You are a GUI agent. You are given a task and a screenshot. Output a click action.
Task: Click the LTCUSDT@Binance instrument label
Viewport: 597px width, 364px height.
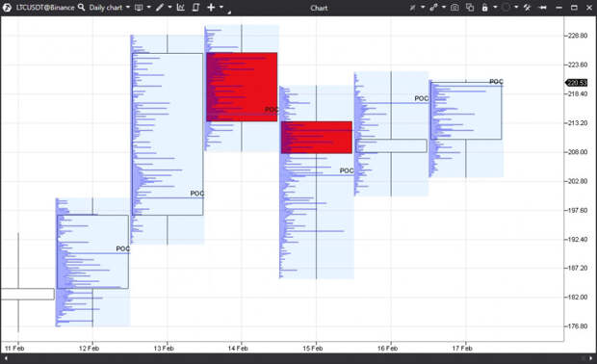click(45, 8)
